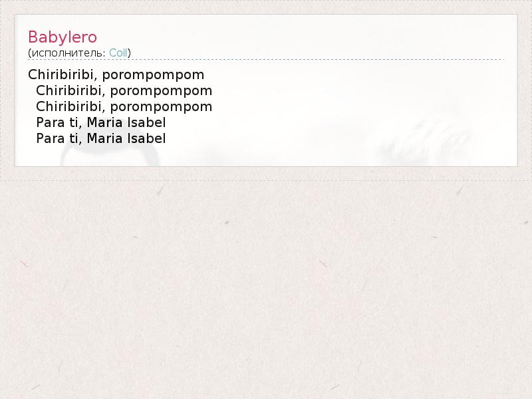
Task: Click the faded dark hair image at panel bottom
Action: click(x=110, y=156)
